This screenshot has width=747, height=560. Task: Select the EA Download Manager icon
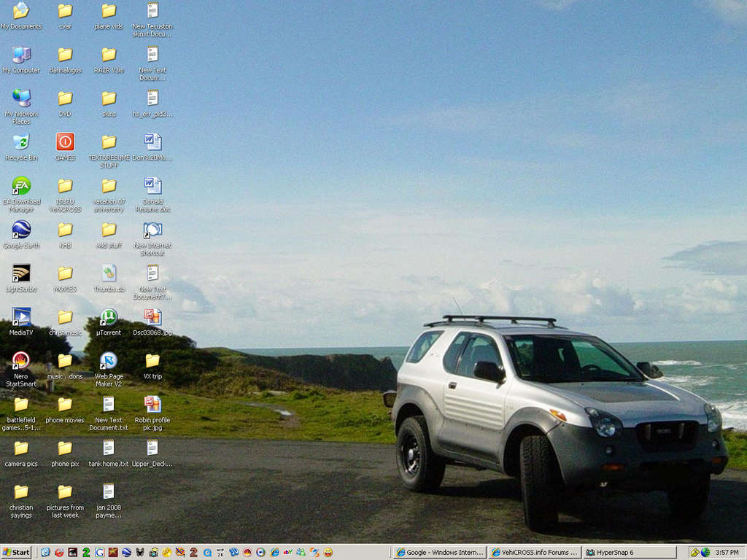21,194
